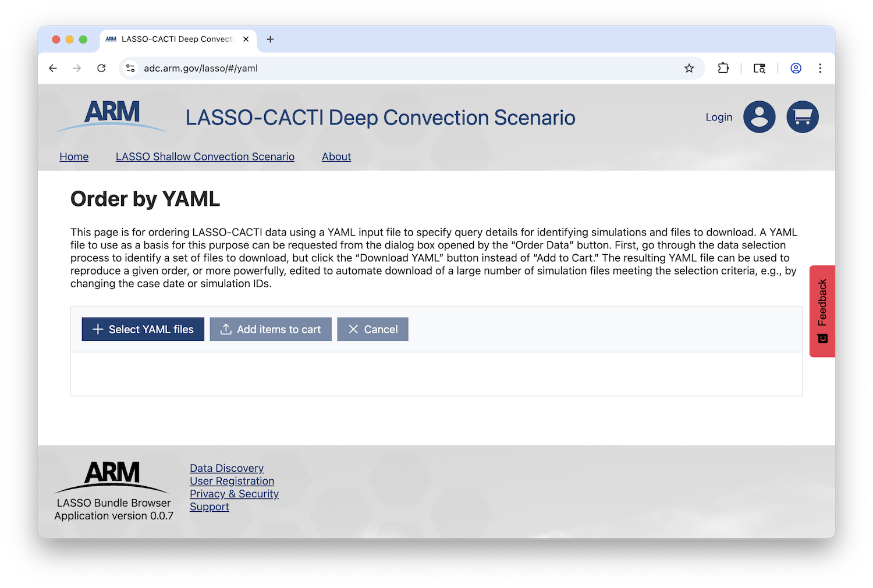This screenshot has height=588, width=873.
Task: Open Chrome's three-dot menu
Action: pyautogui.click(x=820, y=68)
